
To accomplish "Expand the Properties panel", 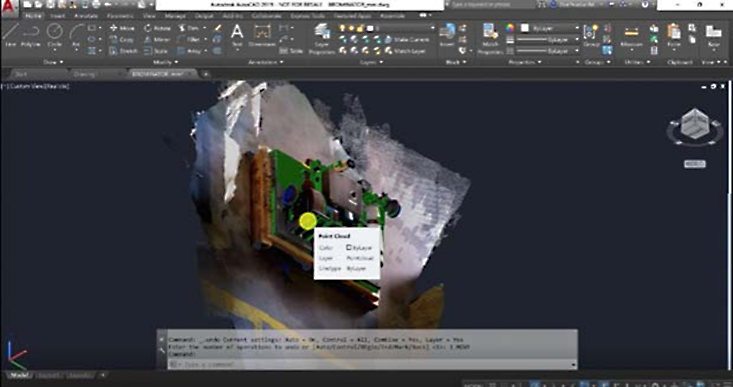I will (x=525, y=62).
